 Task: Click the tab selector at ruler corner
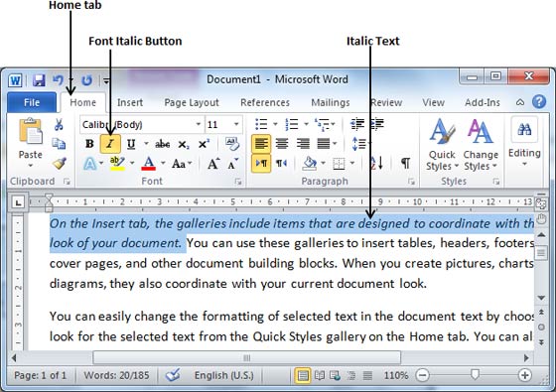pos(18,202)
